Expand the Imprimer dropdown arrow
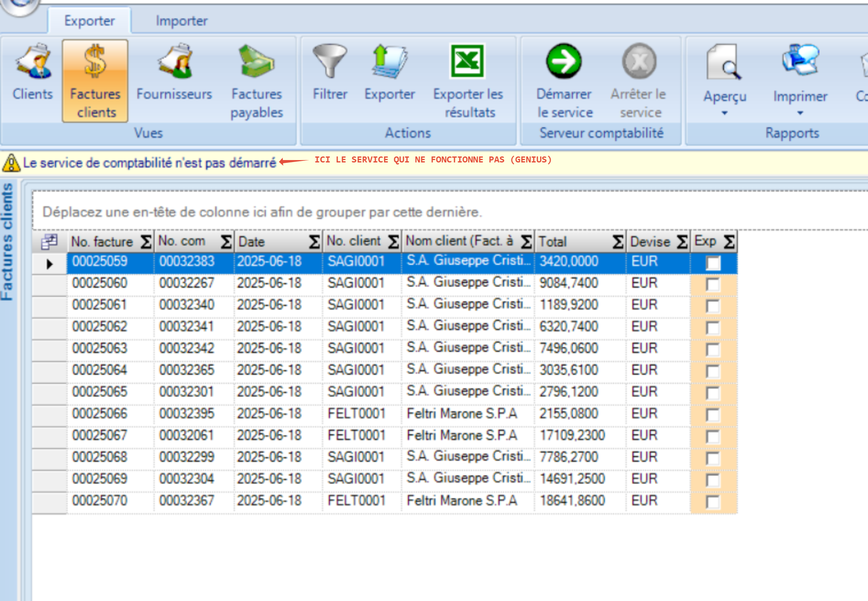 point(800,113)
